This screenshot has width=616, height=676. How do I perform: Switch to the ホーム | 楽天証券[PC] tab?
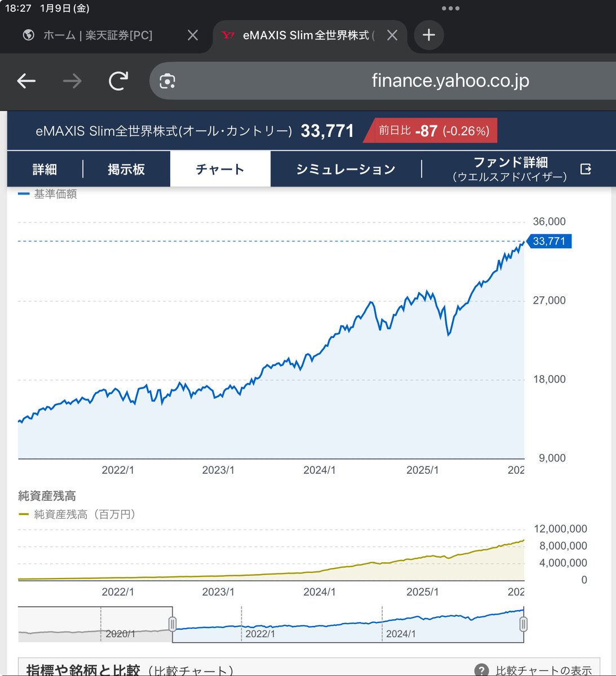pos(98,35)
